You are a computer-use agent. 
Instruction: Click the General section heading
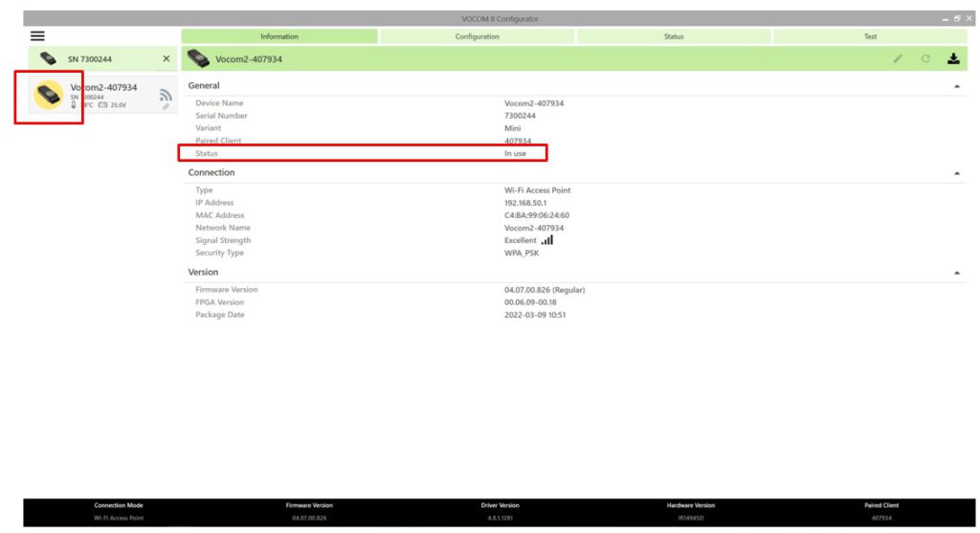(204, 85)
